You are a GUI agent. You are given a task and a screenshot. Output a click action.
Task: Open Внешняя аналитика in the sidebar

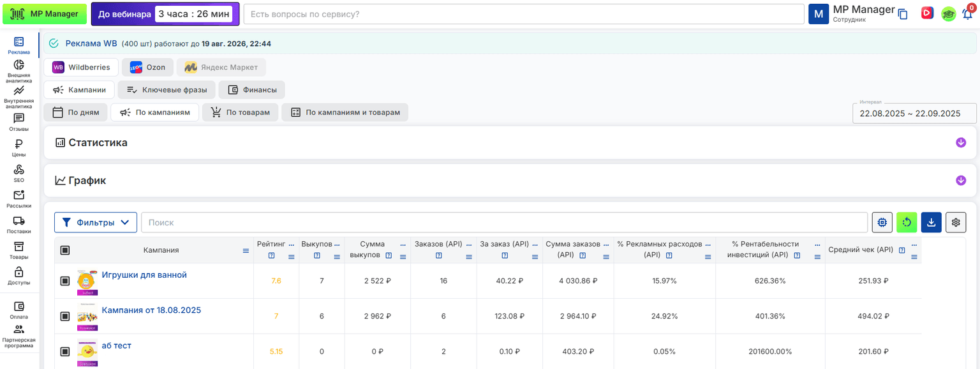coord(19,71)
